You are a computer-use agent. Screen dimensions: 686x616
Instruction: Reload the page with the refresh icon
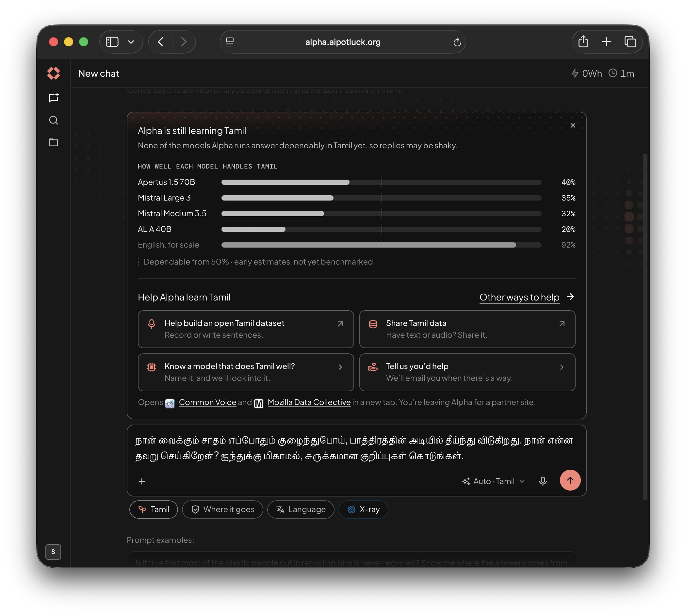coord(457,42)
